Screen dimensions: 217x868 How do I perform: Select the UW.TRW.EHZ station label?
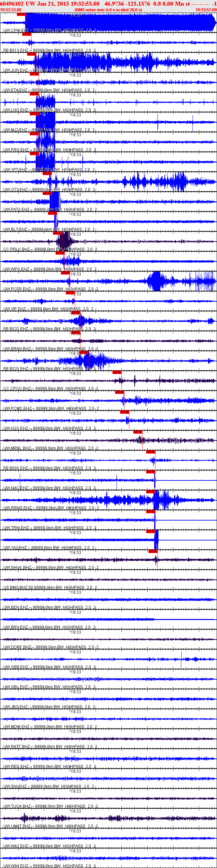tap(16, 527)
